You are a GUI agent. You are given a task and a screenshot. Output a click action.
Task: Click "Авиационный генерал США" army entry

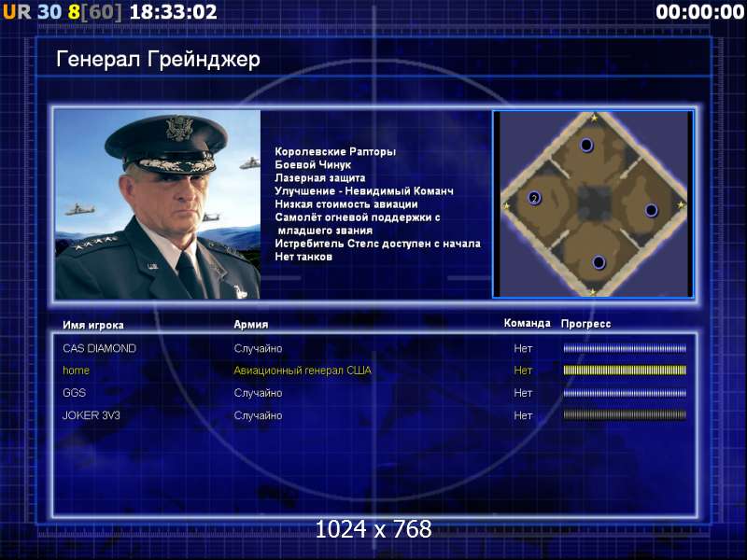303,370
